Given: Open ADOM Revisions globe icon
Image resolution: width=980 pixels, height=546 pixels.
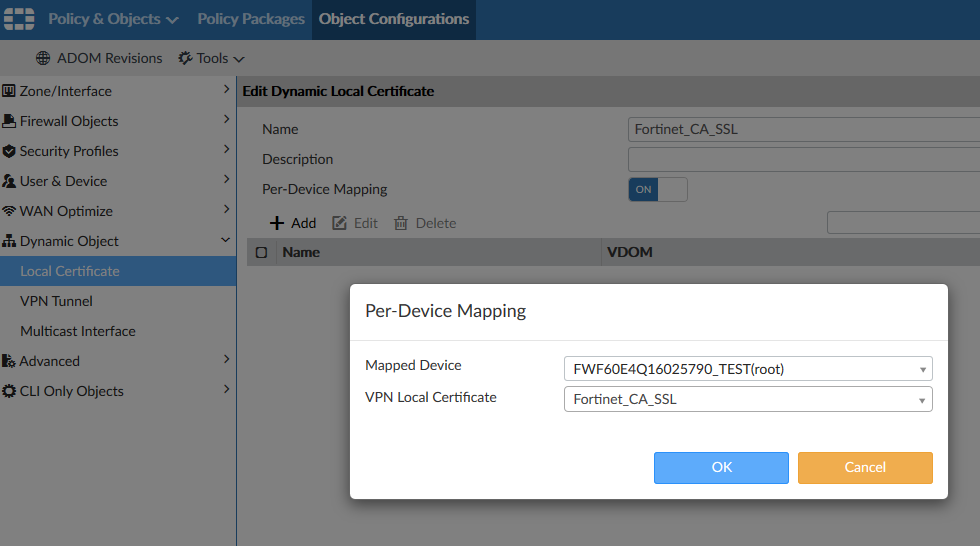Looking at the screenshot, I should 43,58.
